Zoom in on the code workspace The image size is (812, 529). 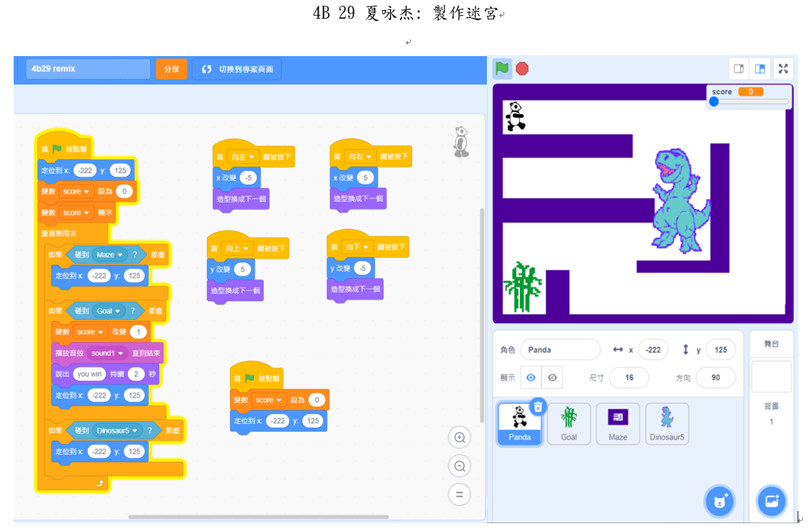point(460,438)
